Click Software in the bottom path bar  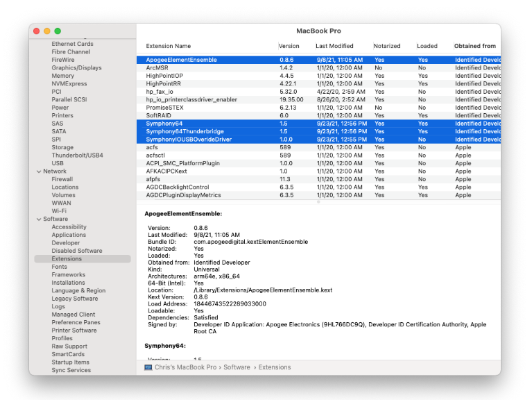[237, 367]
